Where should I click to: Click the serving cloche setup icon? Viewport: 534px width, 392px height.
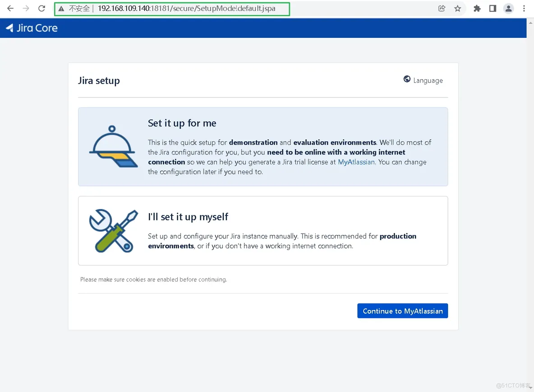[113, 146]
